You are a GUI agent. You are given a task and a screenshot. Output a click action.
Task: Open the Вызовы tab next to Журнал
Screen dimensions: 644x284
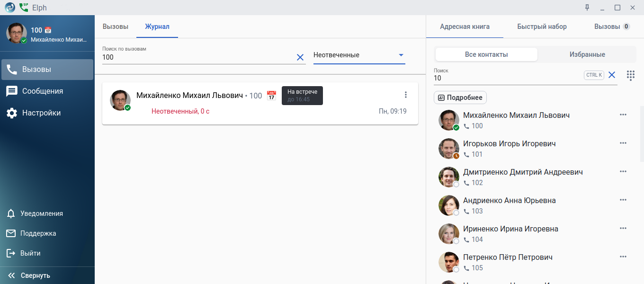[x=116, y=27]
